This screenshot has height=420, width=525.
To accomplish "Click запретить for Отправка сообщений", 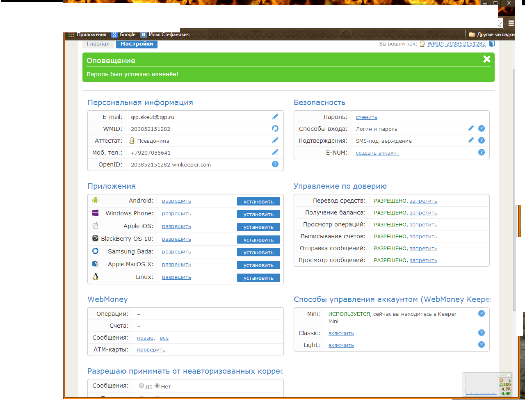I will coord(423,249).
